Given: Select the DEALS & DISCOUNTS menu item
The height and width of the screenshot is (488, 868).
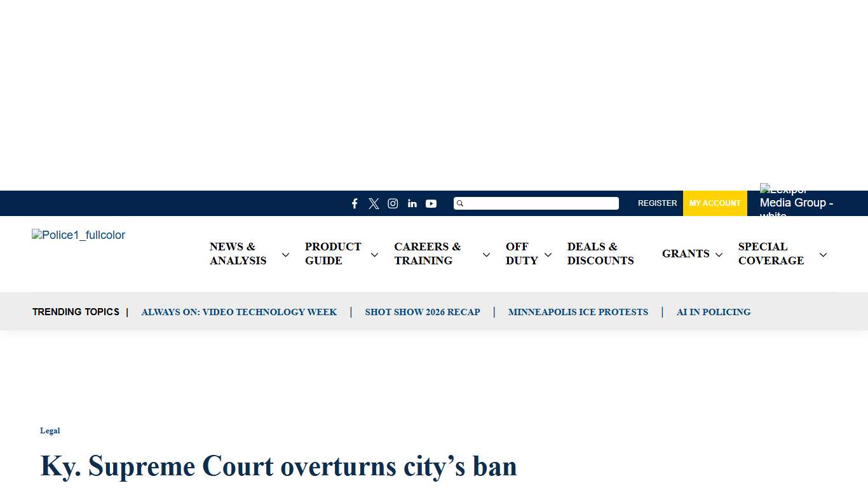Looking at the screenshot, I should (x=600, y=254).
